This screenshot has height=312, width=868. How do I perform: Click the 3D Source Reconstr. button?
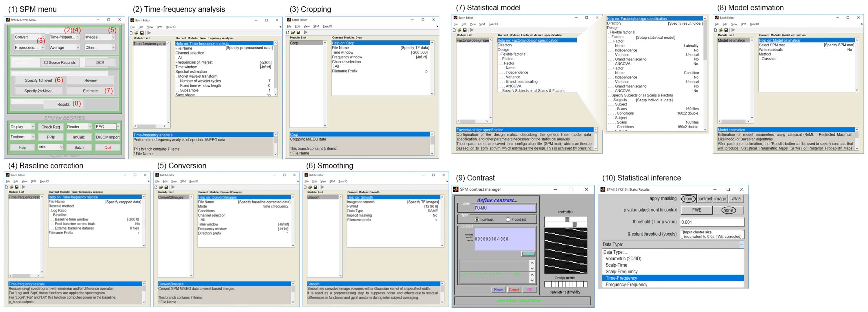point(60,63)
